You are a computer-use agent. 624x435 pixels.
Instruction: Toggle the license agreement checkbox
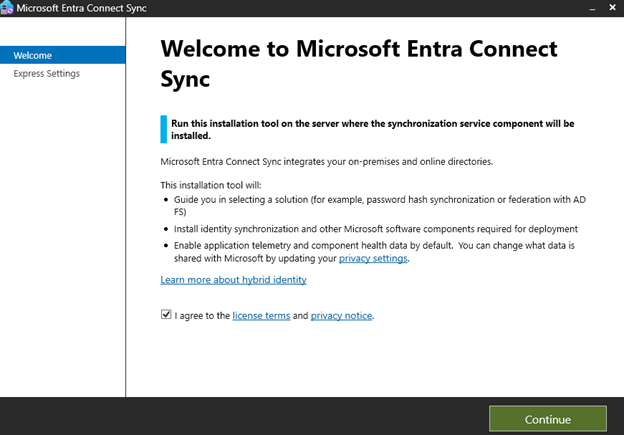point(166,314)
